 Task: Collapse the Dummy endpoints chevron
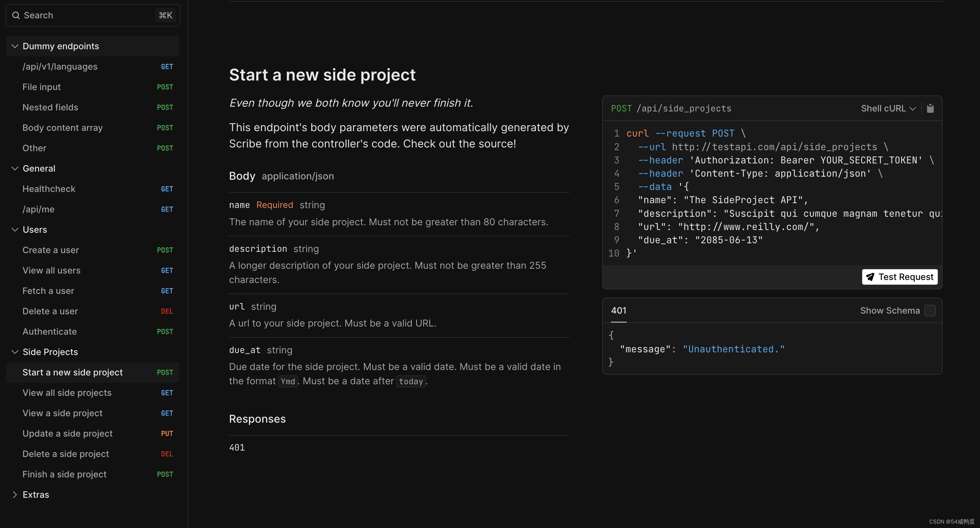click(x=15, y=46)
